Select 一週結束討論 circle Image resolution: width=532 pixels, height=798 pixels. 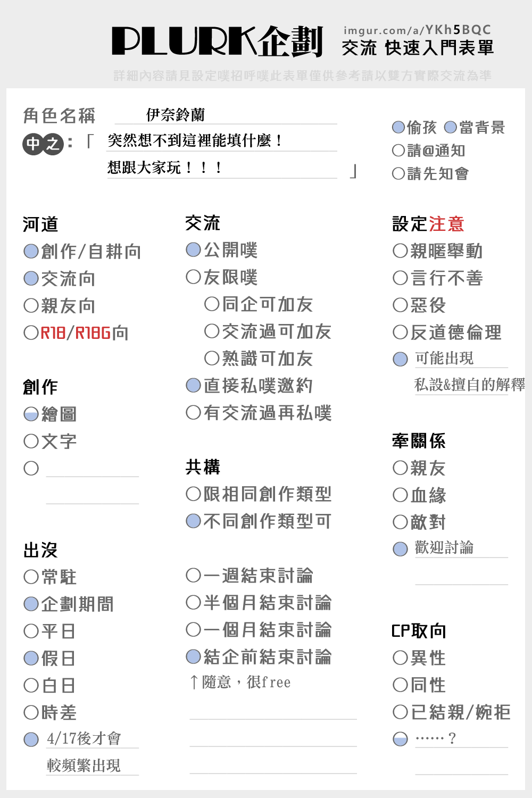193,575
